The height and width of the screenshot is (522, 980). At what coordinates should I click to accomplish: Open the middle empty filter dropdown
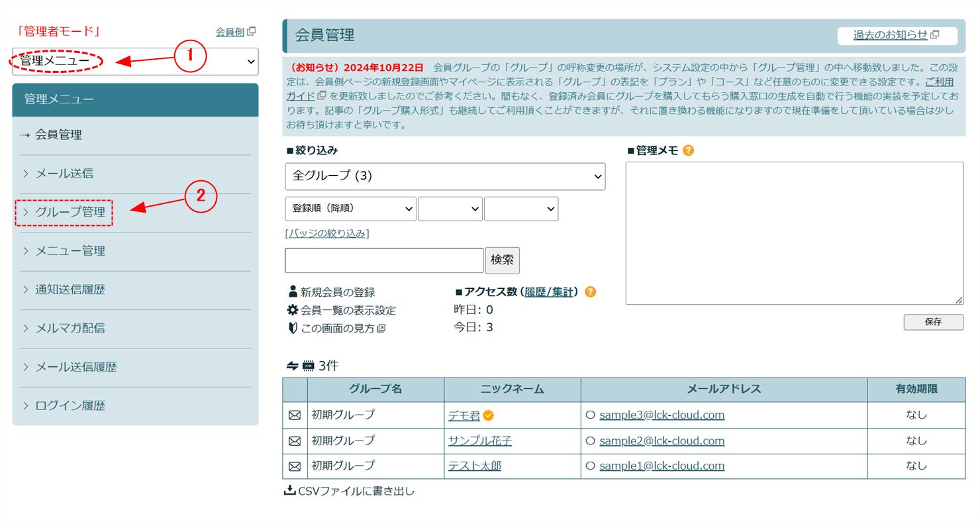pos(450,209)
